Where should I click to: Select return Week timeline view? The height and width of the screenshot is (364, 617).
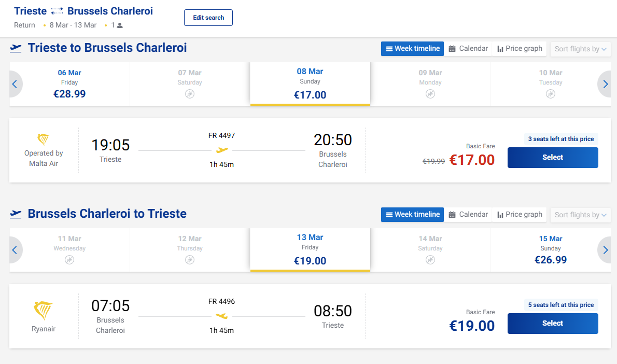412,215
